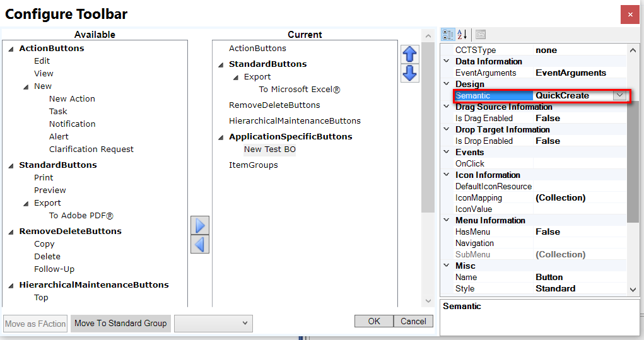Select To Adobe PDF item
644x340 pixels.
(81, 216)
